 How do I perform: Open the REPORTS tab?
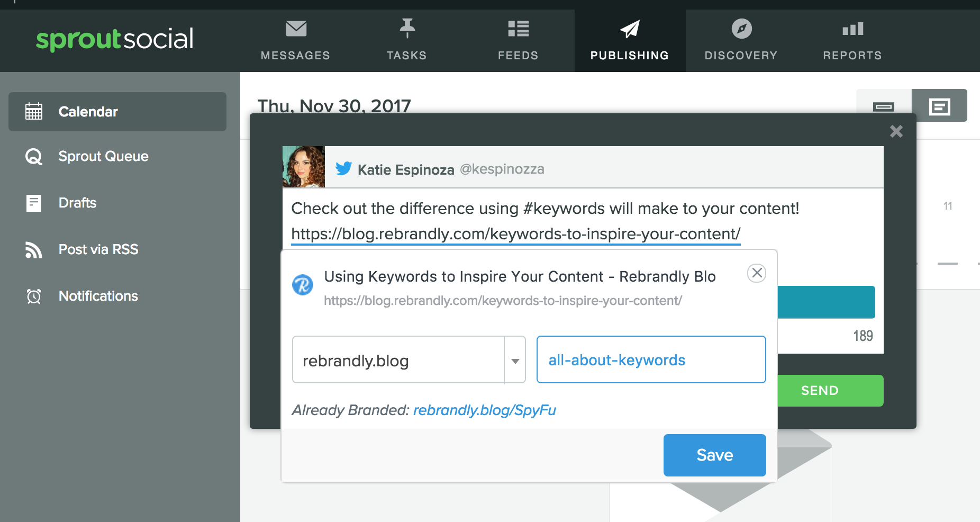[852, 41]
